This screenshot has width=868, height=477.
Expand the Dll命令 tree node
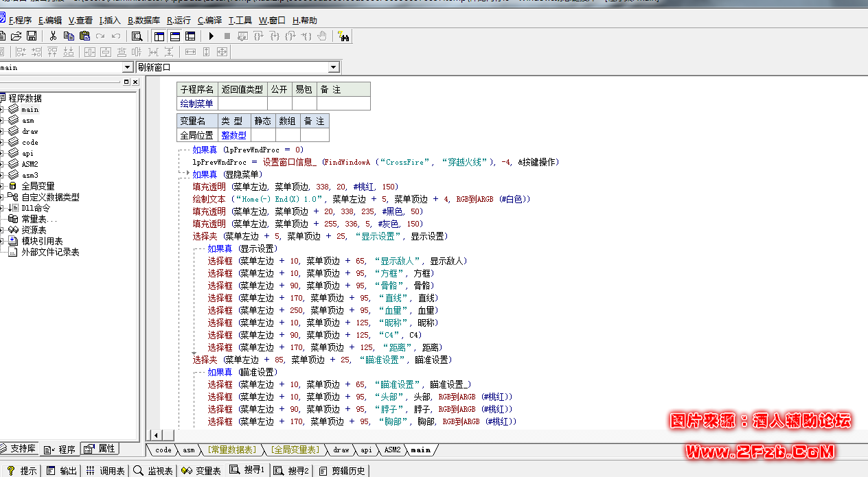coord(2,208)
